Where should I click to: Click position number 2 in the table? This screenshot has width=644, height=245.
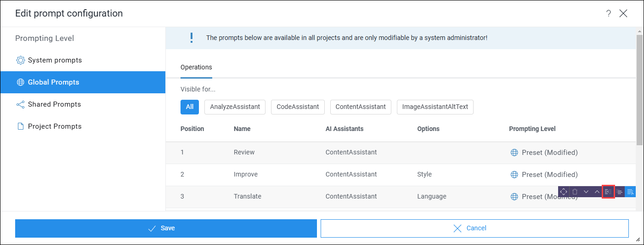pyautogui.click(x=182, y=175)
